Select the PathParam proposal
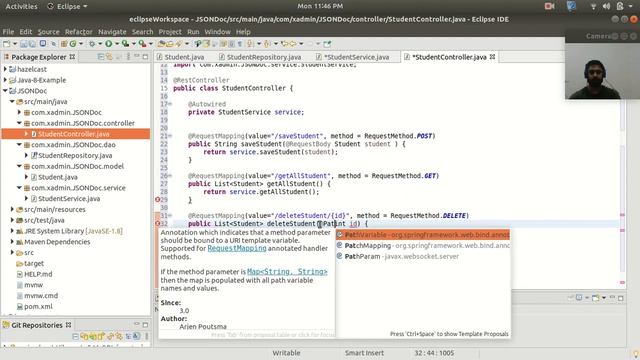Screen dimensions: 640x360 tap(423, 256)
